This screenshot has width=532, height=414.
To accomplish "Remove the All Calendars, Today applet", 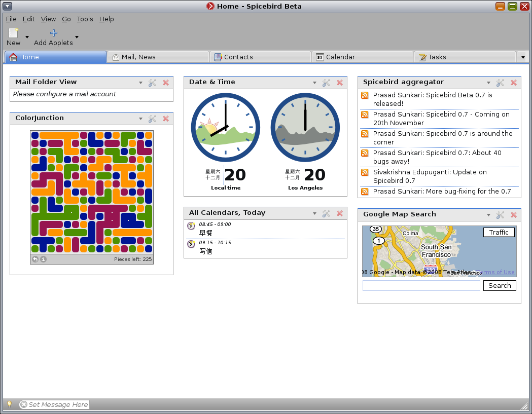I will click(340, 214).
